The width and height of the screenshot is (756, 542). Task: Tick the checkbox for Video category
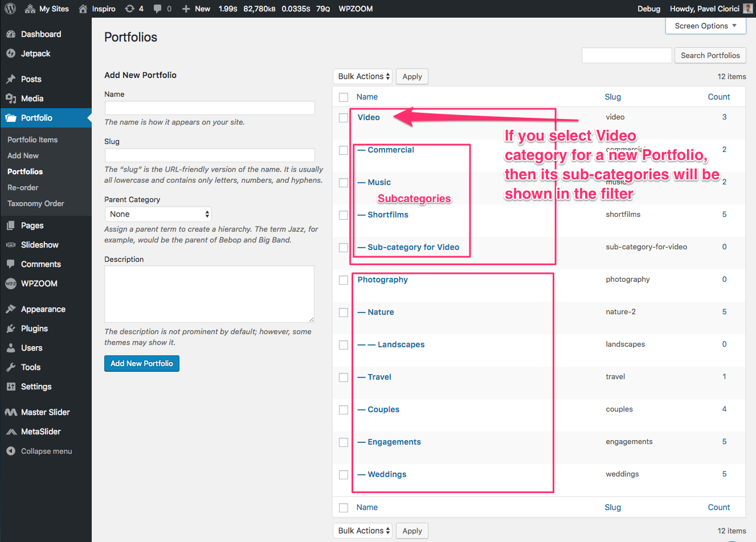click(x=344, y=118)
